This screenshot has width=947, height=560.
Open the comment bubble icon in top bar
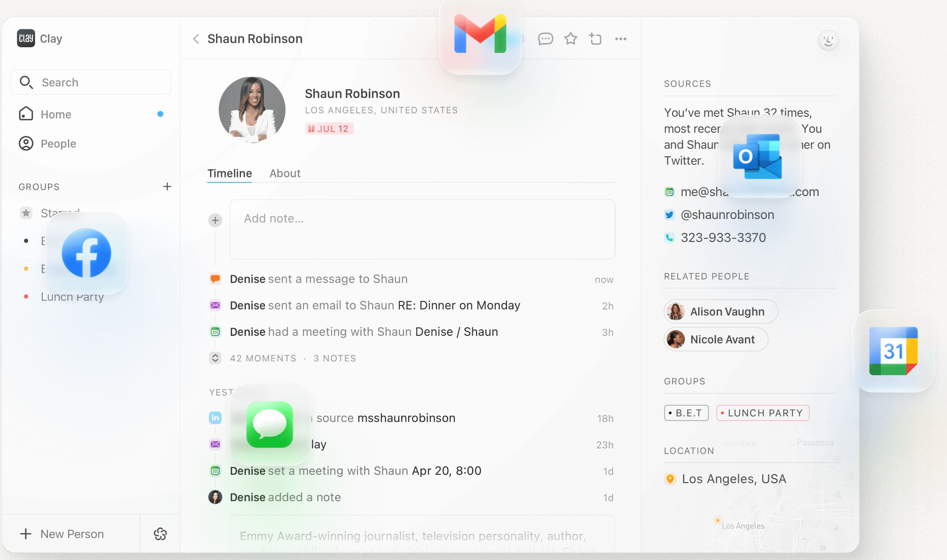pyautogui.click(x=546, y=39)
